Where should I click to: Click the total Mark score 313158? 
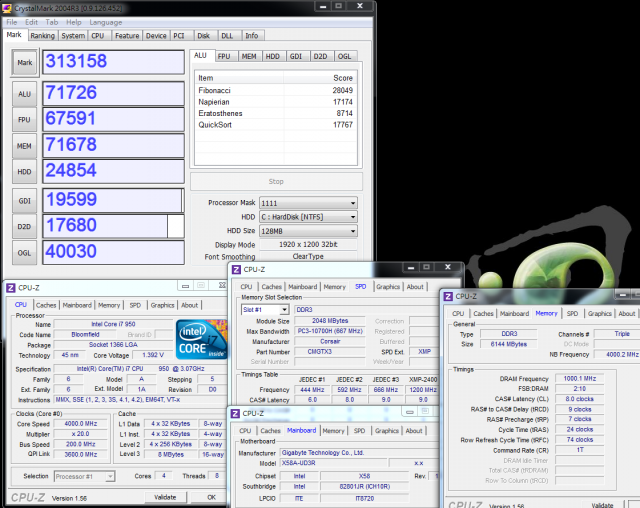(113, 62)
